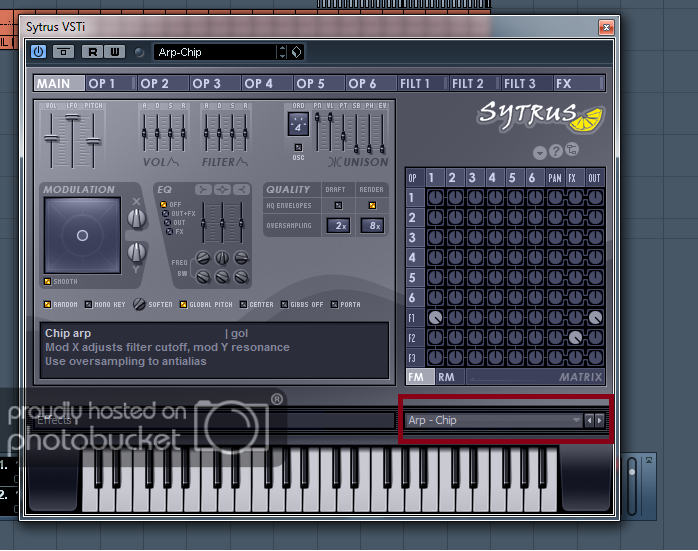Click the first EQ band shape icon
This screenshot has height=551, width=698.
[x=203, y=189]
